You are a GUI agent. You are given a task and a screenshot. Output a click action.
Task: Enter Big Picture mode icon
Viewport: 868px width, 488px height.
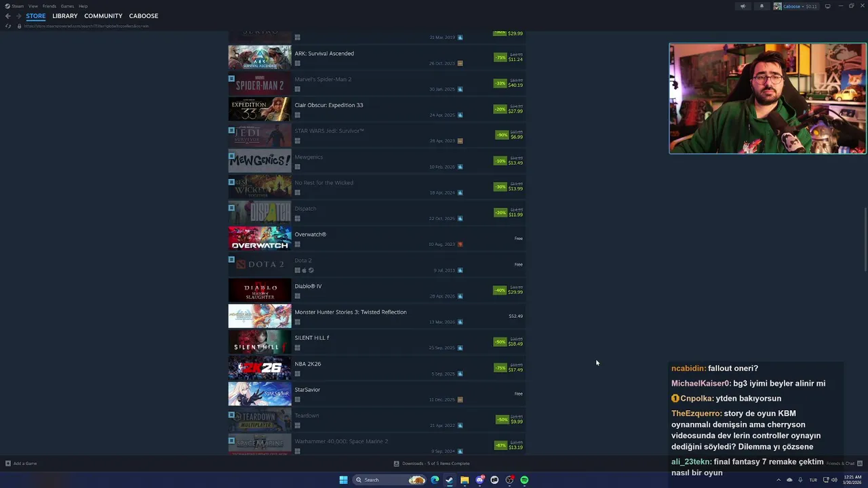(x=827, y=6)
